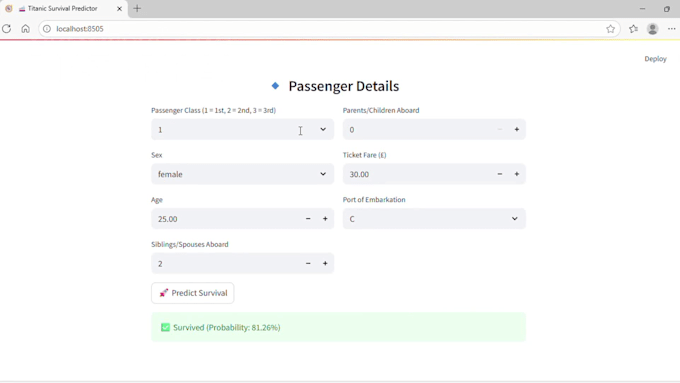Click the Passenger Details heading

click(343, 86)
